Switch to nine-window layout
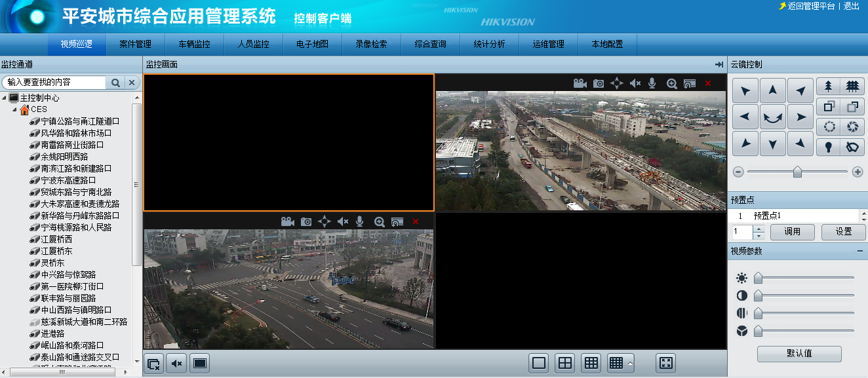Viewport: 868px width, 378px height. tap(591, 363)
